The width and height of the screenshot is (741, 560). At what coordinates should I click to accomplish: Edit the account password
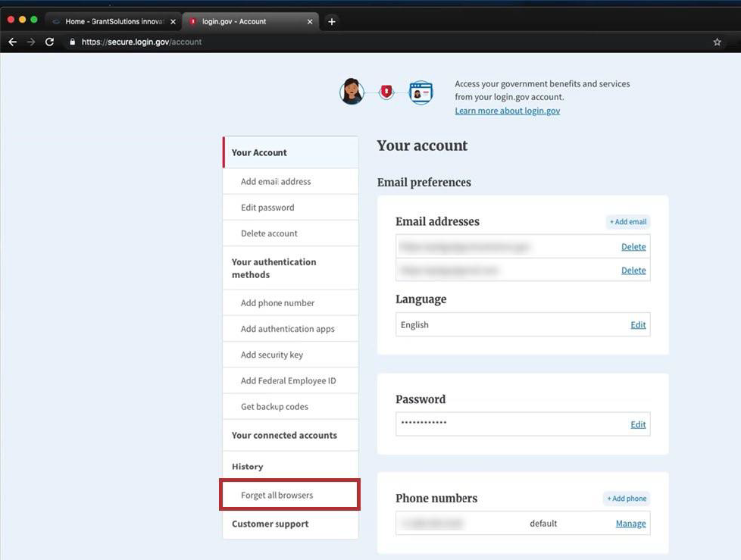[x=637, y=424]
